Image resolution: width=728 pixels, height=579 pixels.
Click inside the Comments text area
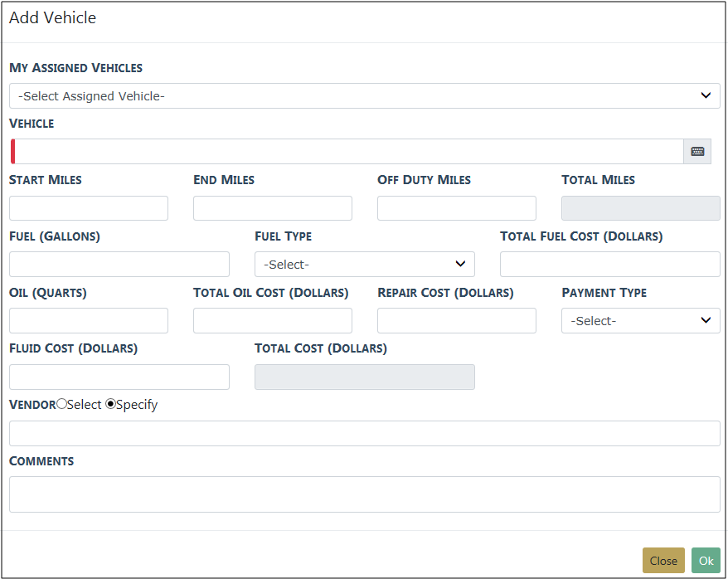(x=364, y=494)
